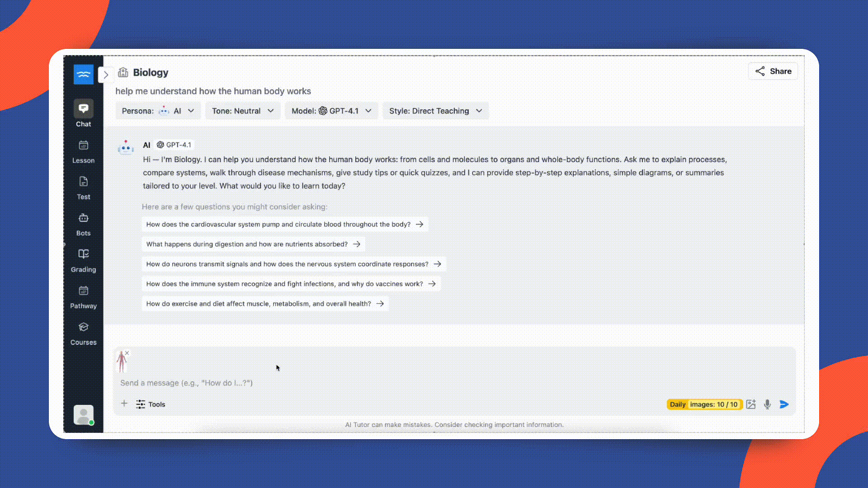Open the user profile avatar

point(84,415)
